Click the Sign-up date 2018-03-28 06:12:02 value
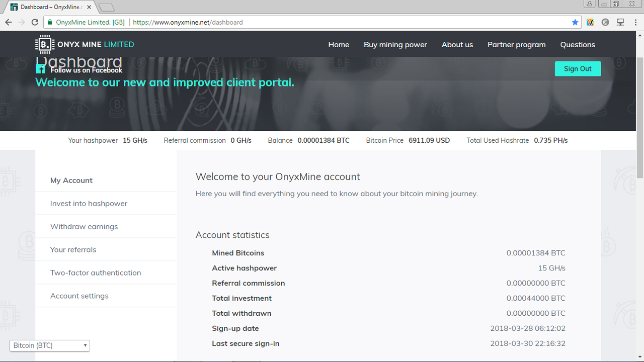The width and height of the screenshot is (644, 362). tap(528, 328)
